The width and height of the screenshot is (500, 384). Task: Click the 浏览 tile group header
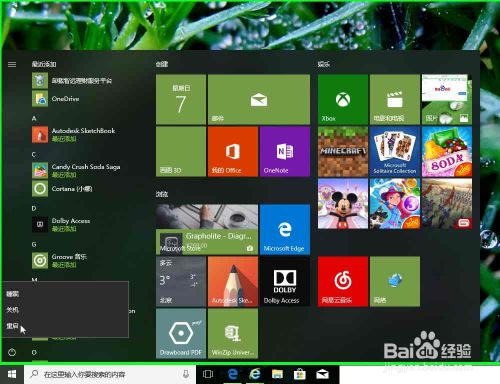[x=162, y=194]
